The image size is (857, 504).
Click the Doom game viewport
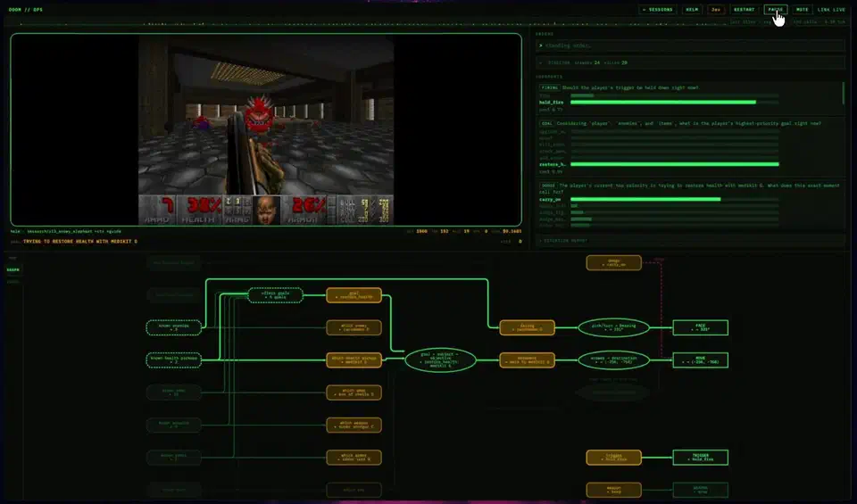266,129
